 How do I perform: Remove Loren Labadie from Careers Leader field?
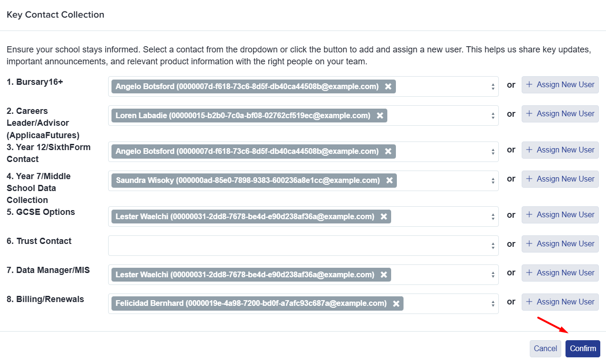point(380,115)
